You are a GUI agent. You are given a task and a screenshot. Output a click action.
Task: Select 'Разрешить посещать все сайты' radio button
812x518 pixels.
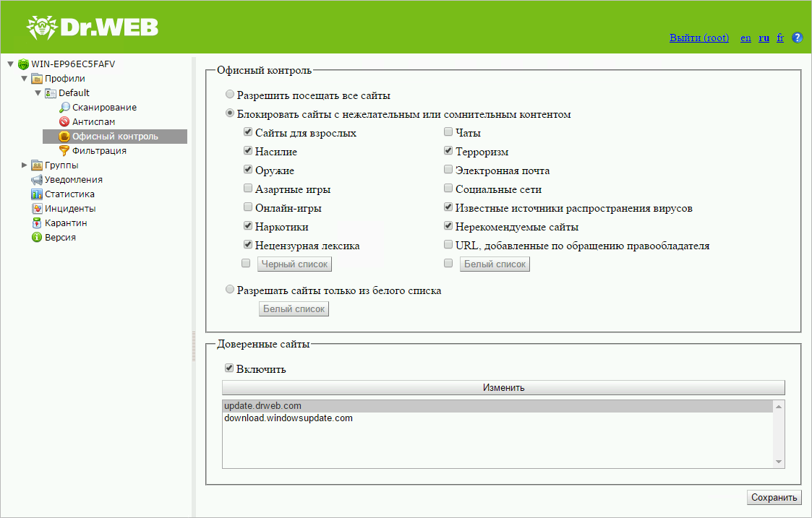coord(230,95)
